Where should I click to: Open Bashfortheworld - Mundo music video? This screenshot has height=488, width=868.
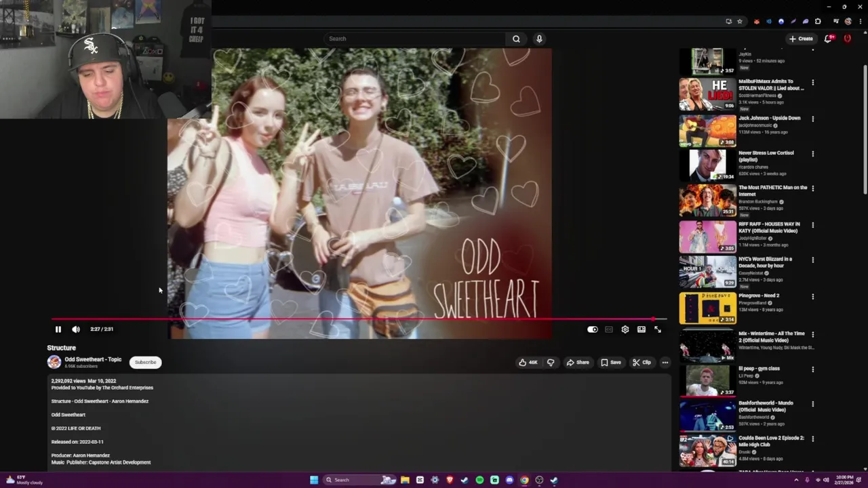pos(766,406)
